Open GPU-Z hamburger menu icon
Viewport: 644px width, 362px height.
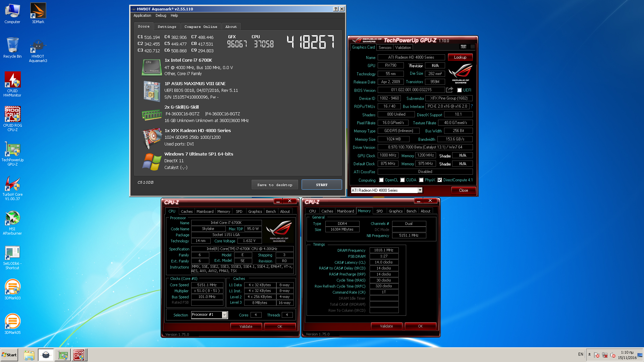tap(473, 47)
